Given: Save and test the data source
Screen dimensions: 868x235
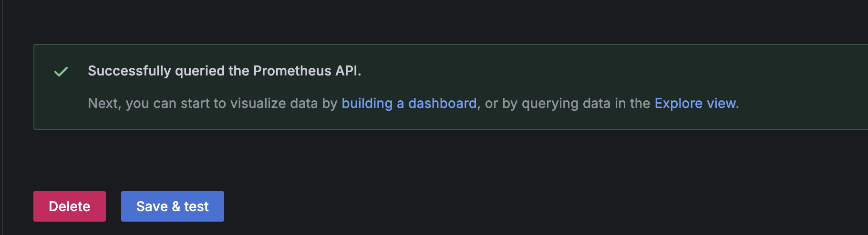Looking at the screenshot, I should click(x=172, y=206).
